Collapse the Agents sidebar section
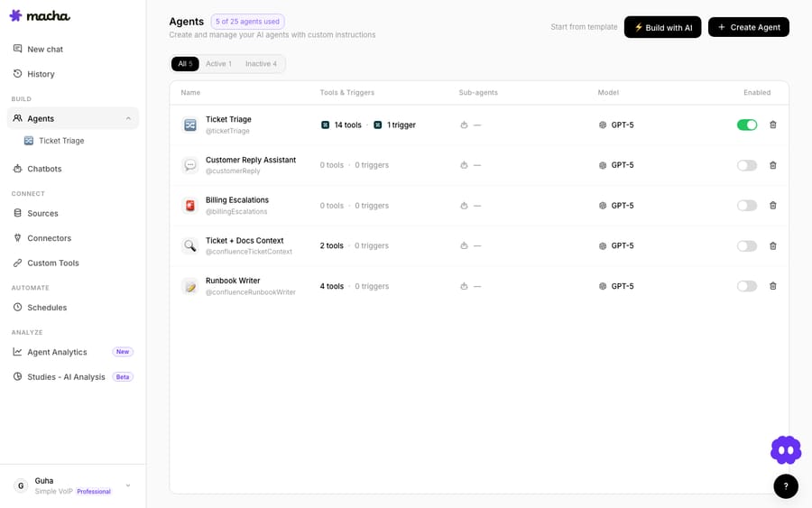 pyautogui.click(x=128, y=118)
